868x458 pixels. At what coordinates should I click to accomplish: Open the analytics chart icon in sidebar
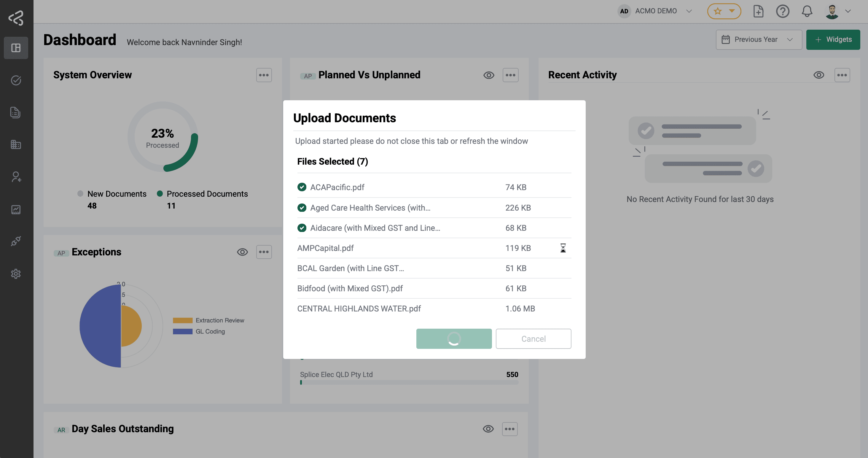pos(15,209)
